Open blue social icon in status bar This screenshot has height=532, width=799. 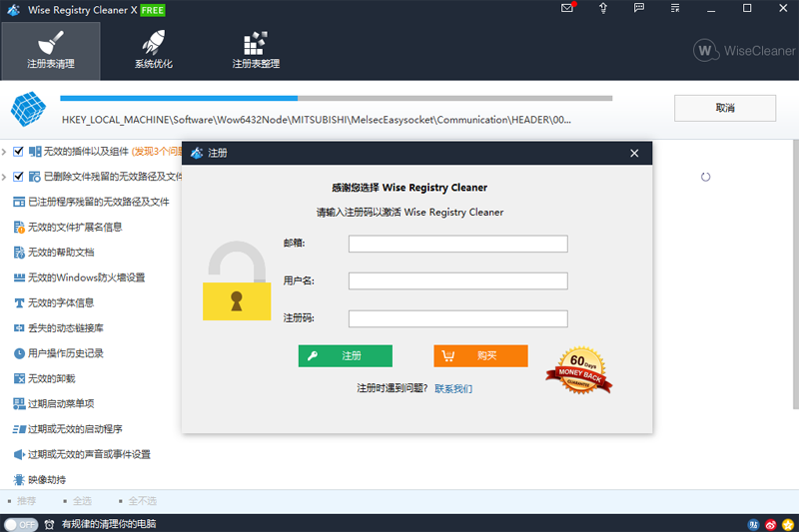pos(753,524)
